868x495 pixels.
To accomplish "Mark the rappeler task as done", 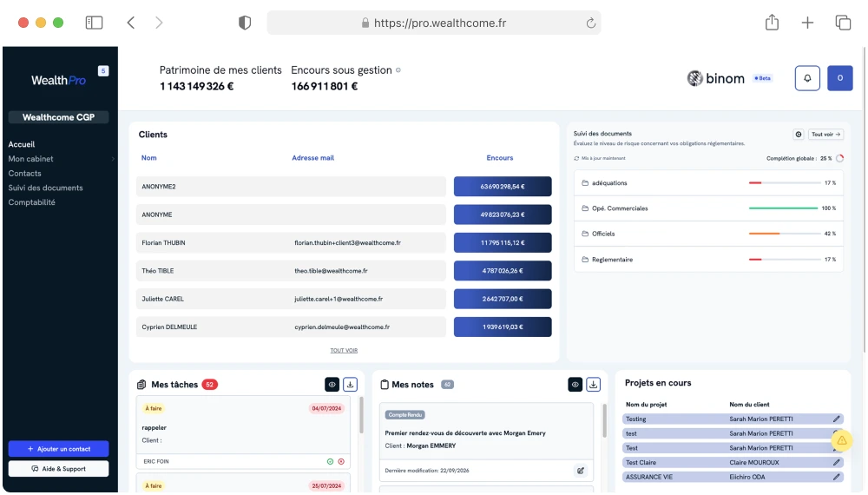I will (330, 461).
